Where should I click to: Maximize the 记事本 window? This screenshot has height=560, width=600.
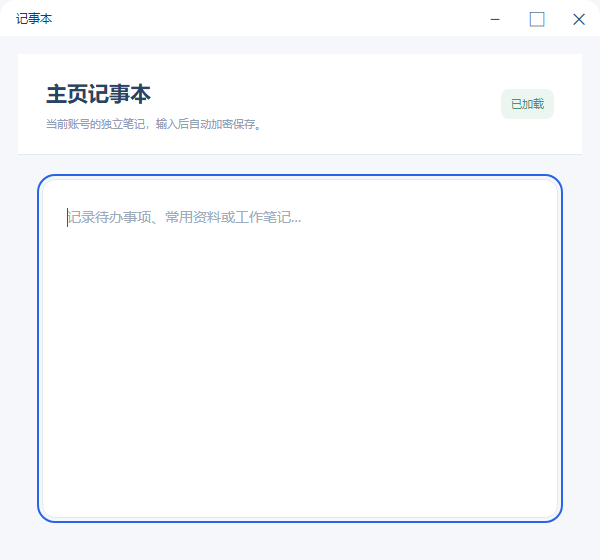point(537,19)
